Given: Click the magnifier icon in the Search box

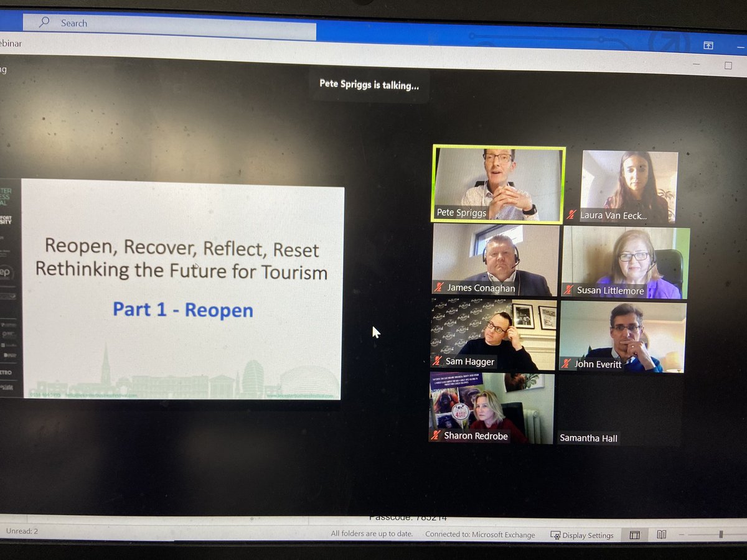Looking at the screenshot, I should point(44,22).
